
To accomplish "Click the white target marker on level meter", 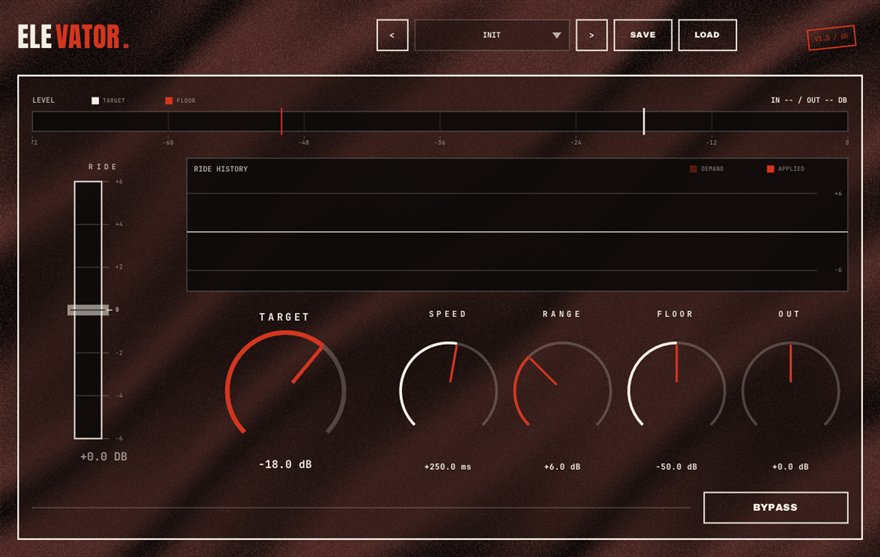I will click(x=644, y=121).
